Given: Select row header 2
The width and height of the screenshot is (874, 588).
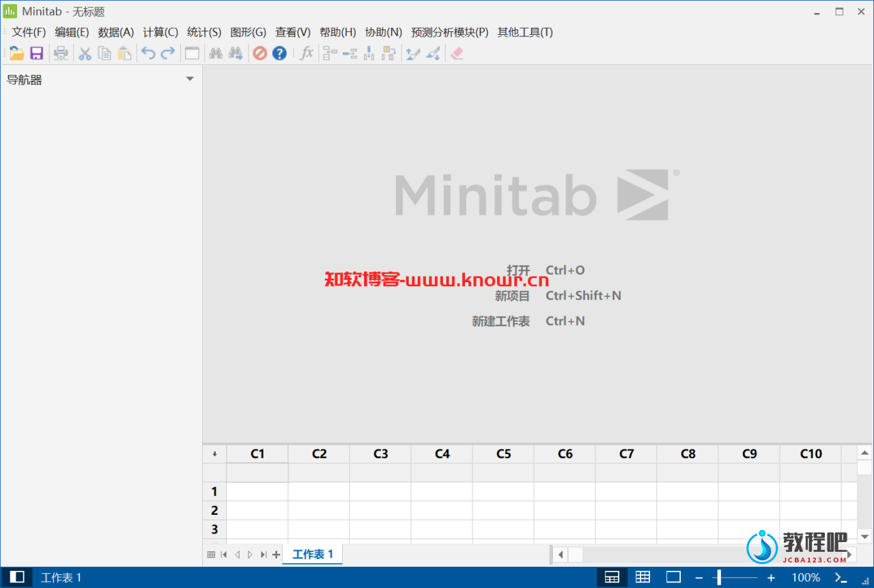Looking at the screenshot, I should 214,510.
